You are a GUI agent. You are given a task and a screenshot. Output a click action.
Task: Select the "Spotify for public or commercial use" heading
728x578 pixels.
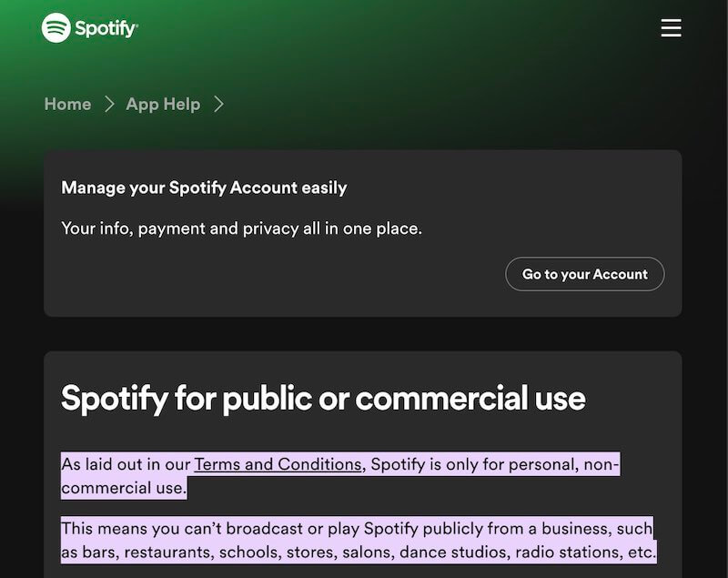pyautogui.click(x=323, y=398)
